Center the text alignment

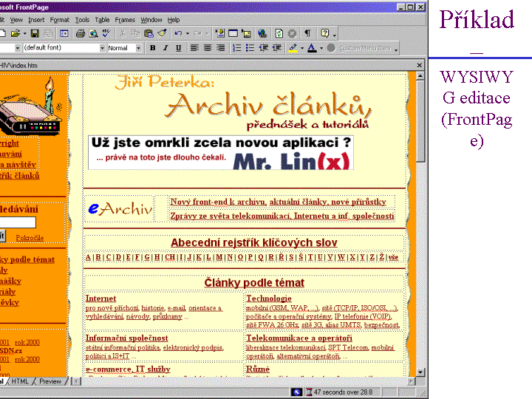[x=208, y=48]
